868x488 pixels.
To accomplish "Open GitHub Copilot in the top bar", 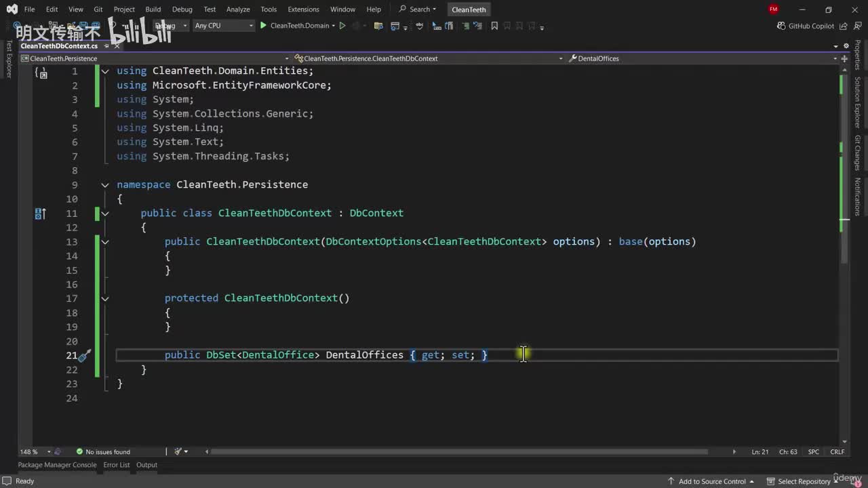I will [x=806, y=26].
